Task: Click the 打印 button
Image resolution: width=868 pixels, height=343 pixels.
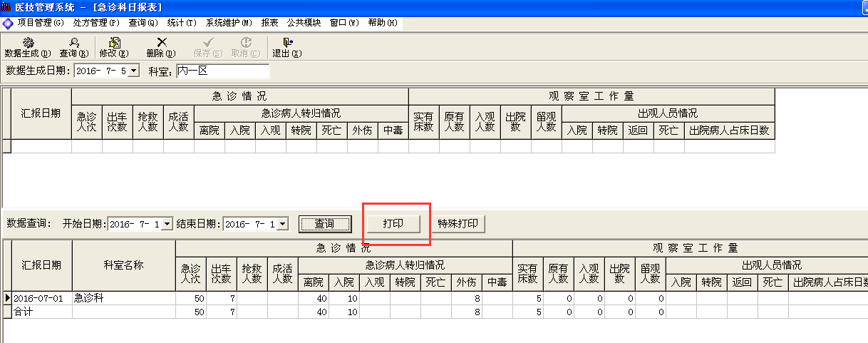Action: click(393, 224)
